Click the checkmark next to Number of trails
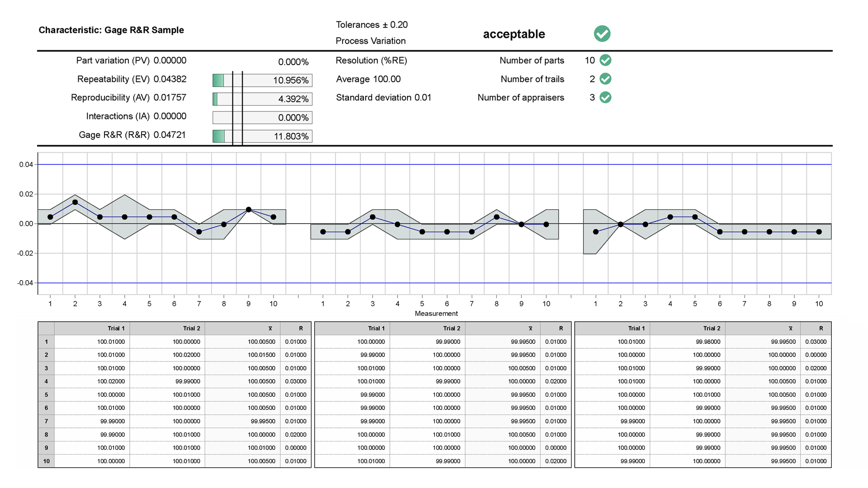 click(605, 79)
